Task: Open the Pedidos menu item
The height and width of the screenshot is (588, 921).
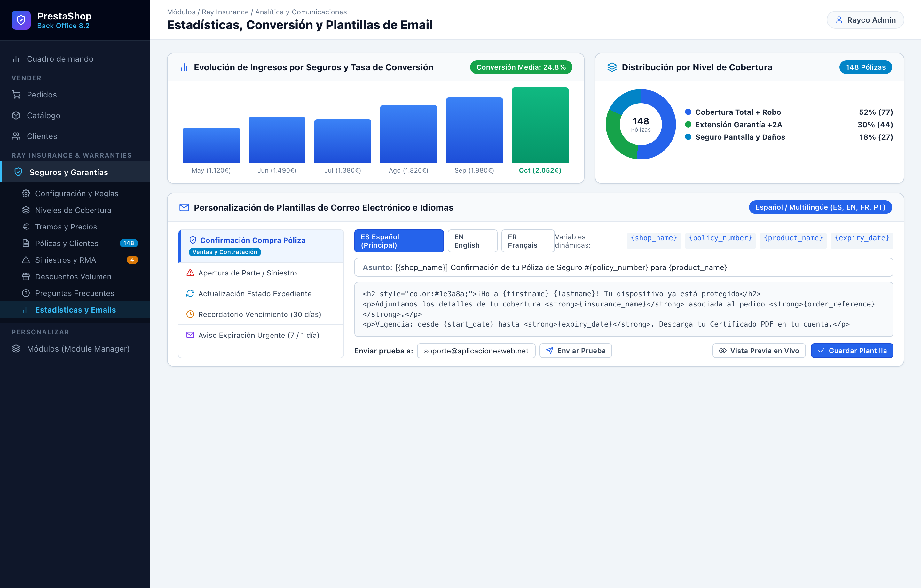Action: point(75,95)
